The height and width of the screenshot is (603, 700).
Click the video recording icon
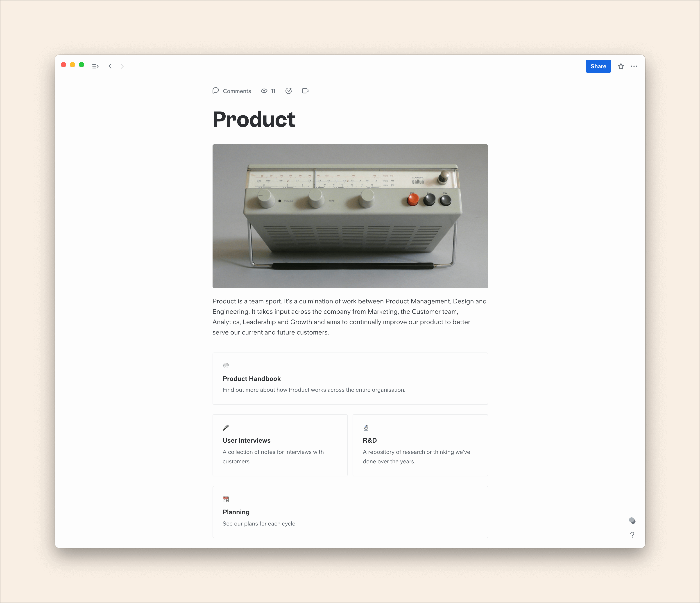pyautogui.click(x=305, y=91)
